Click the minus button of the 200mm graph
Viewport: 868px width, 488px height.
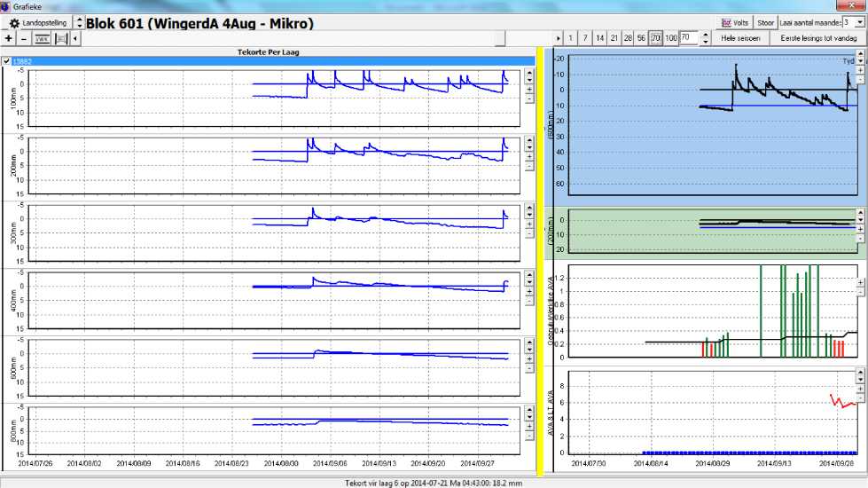point(529,166)
